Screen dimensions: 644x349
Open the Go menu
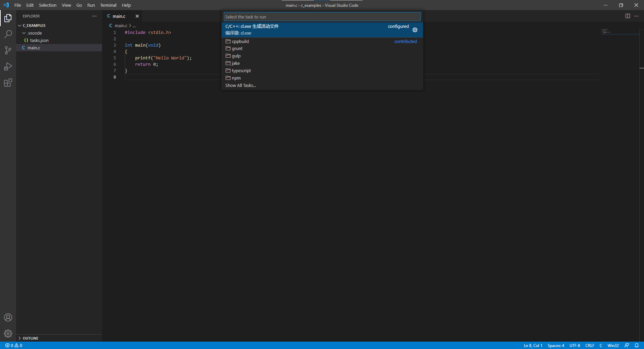79,5
